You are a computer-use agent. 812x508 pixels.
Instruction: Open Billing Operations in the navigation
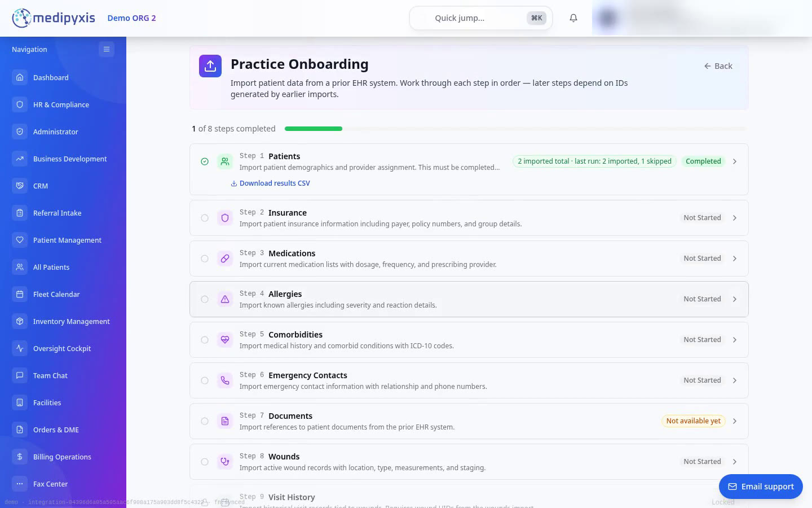[x=63, y=457]
